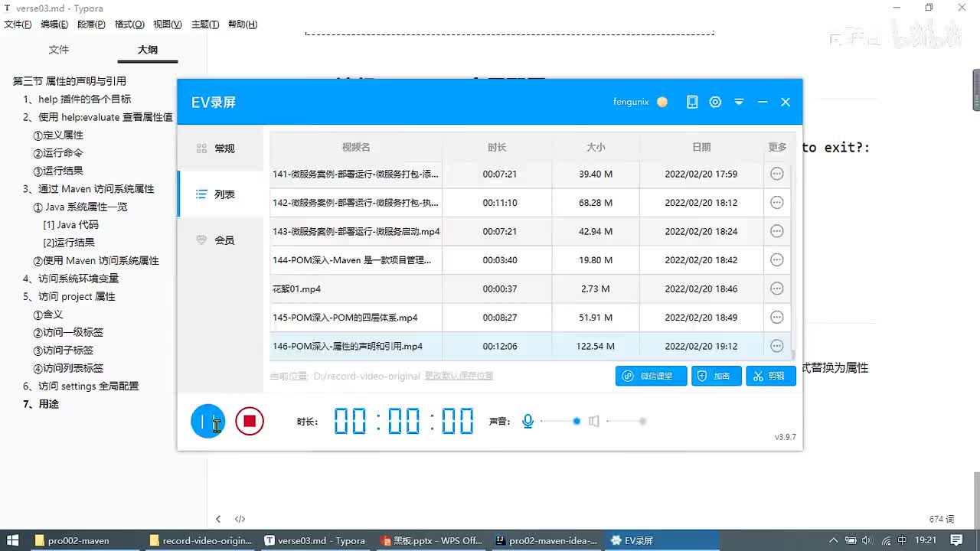Click the 微信课堂 button

coord(651,376)
